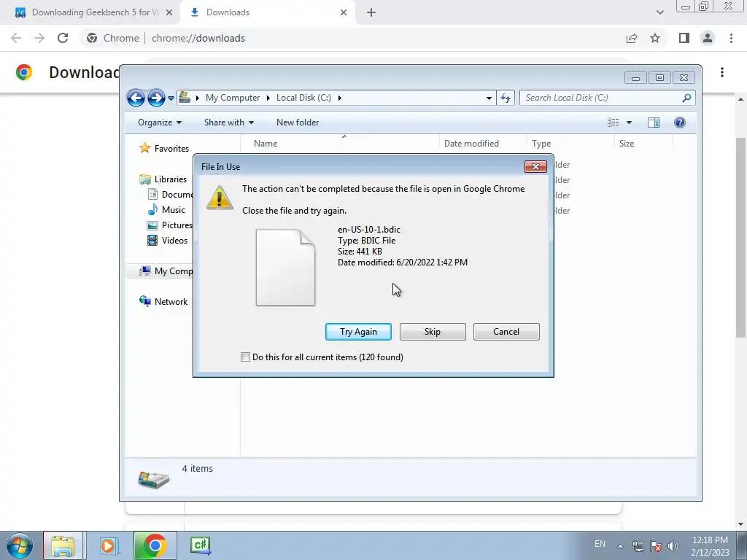Click the taskbar clock showing 12:18 PM
Image resolution: width=747 pixels, height=560 pixels.
click(x=710, y=546)
